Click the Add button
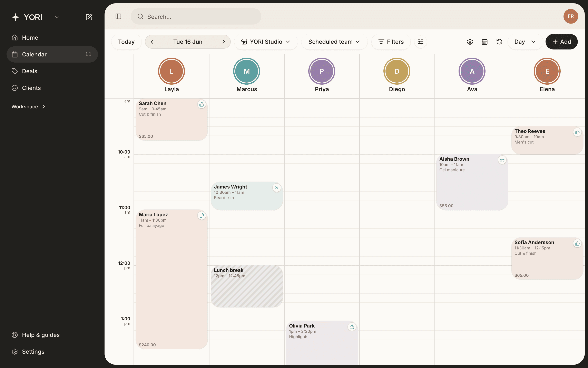This screenshot has height=368, width=588. (561, 42)
